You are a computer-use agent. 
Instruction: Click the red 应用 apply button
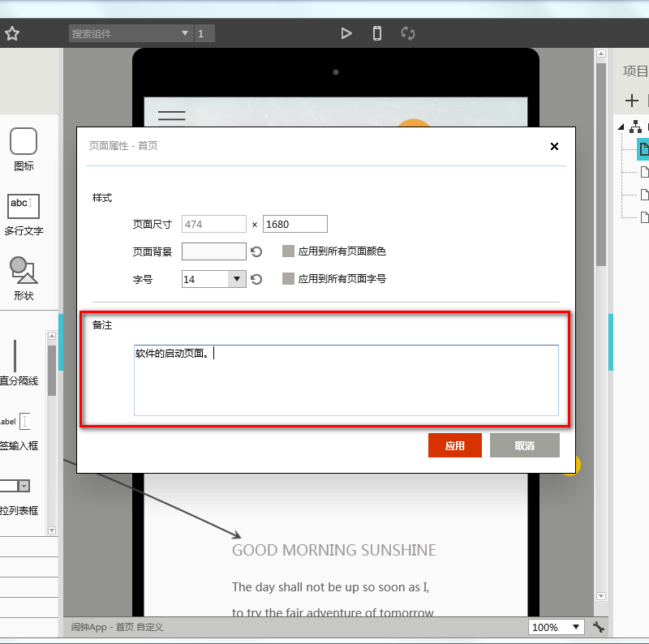pos(455,445)
